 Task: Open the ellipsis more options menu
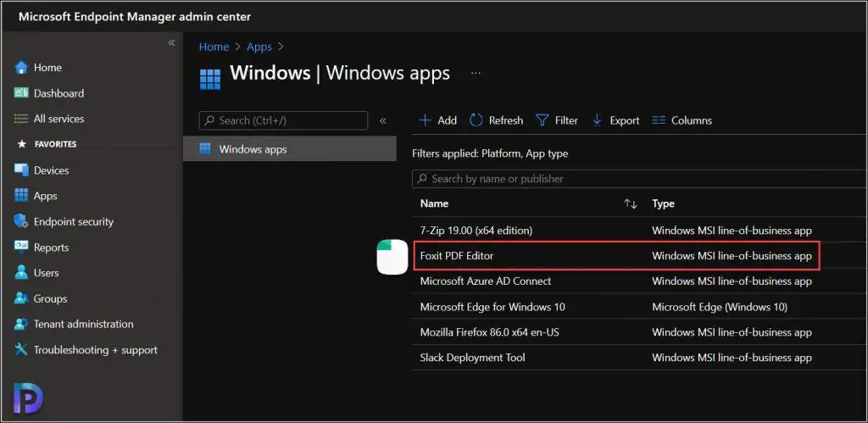pos(476,73)
